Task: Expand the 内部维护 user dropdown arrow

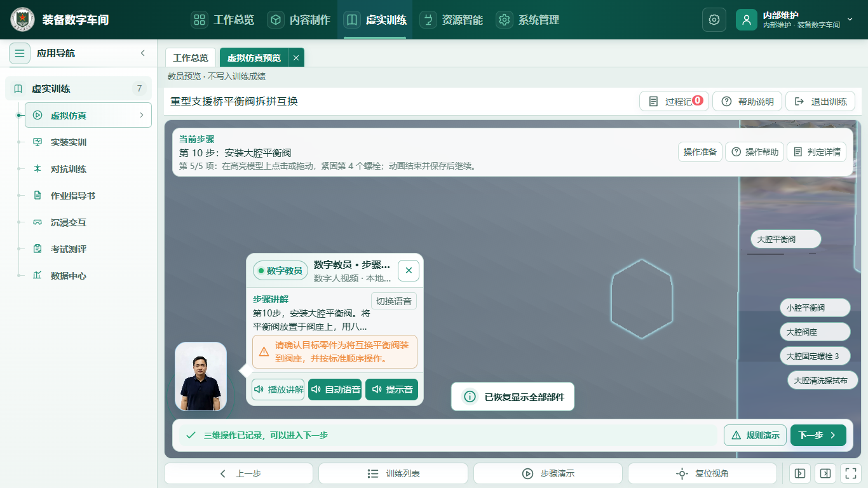Action: 850,20
